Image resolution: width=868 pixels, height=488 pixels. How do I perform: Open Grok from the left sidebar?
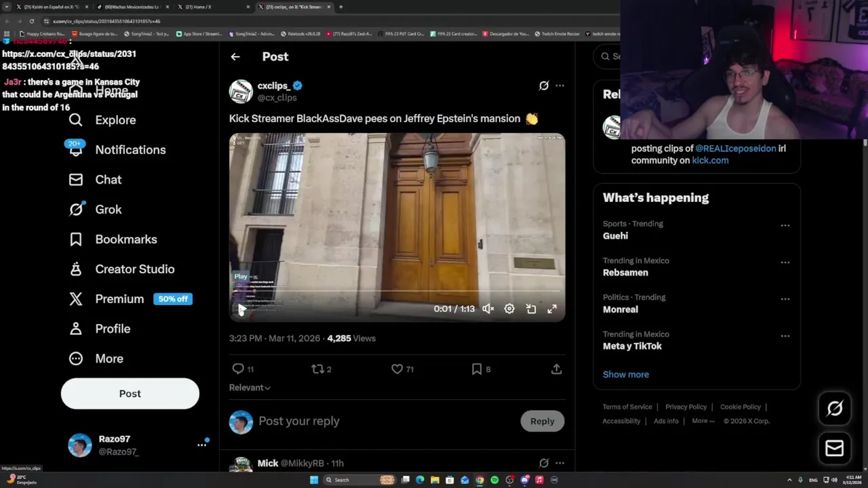tap(94, 209)
